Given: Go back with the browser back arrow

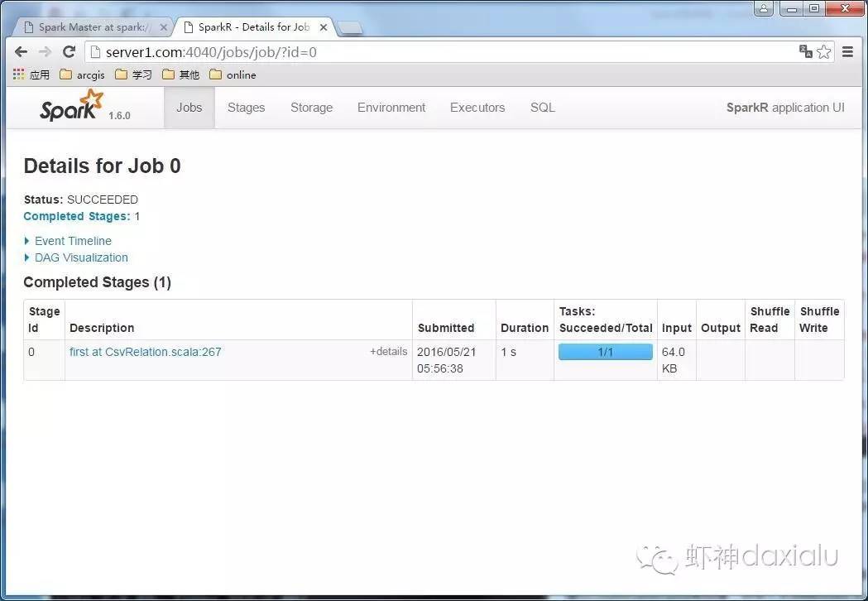Looking at the screenshot, I should (21, 52).
